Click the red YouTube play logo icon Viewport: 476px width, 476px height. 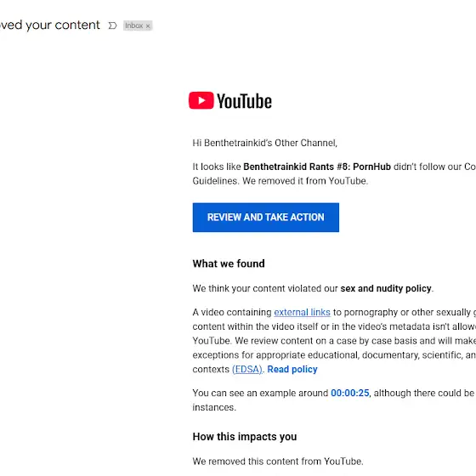[x=201, y=100]
